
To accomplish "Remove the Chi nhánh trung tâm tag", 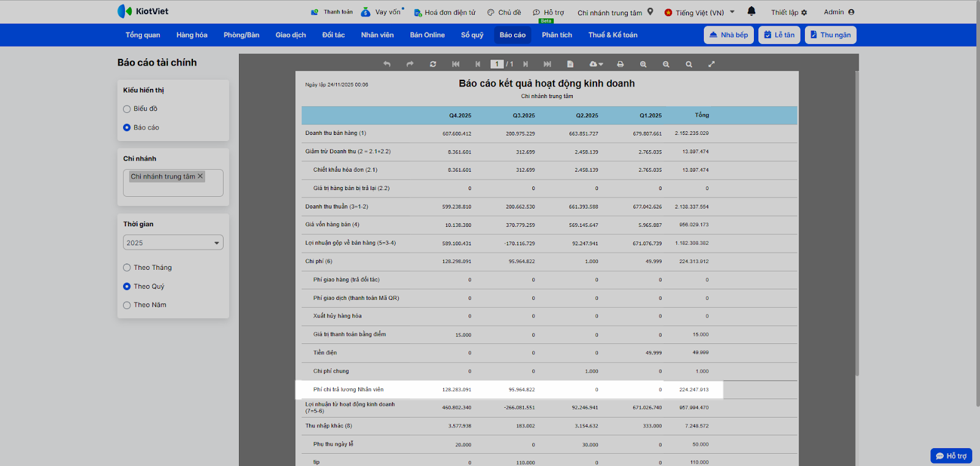I will point(200,177).
